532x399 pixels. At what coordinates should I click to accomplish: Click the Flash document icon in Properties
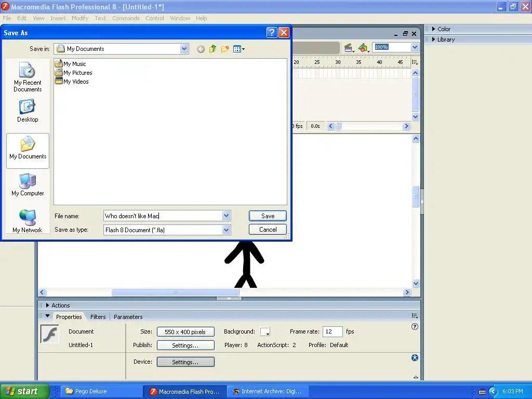(x=49, y=334)
